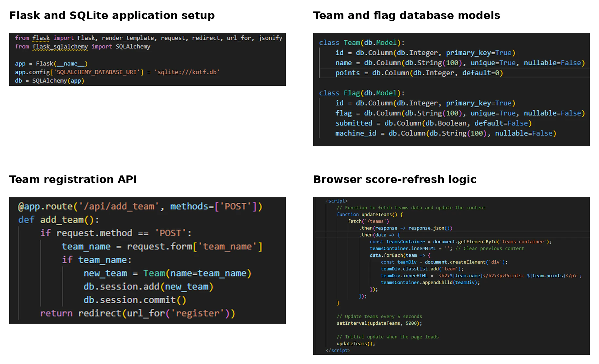Click the 'Initial update when the page loads' comment
This screenshot has height=364, width=599.
pos(388,337)
